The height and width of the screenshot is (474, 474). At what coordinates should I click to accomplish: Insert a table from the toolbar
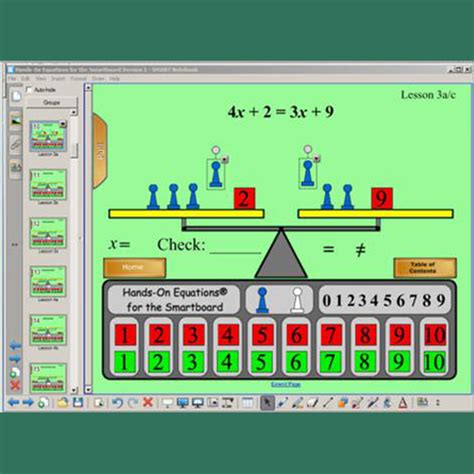(x=247, y=403)
